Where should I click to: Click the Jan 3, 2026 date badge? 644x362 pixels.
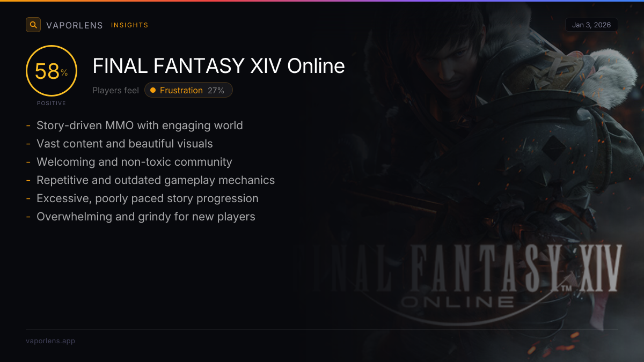point(591,25)
